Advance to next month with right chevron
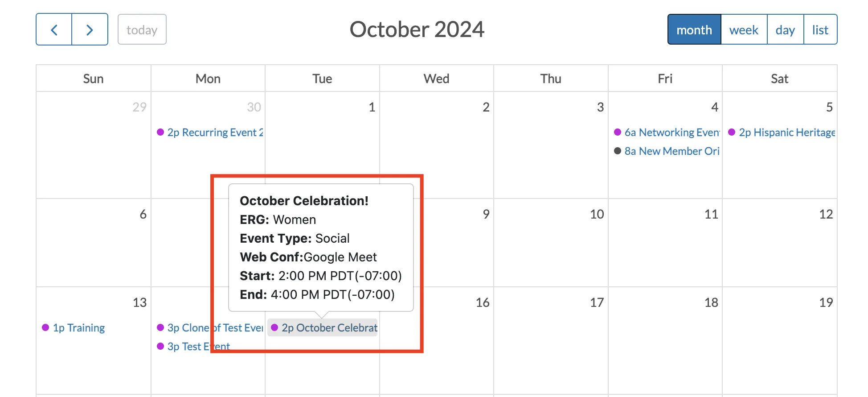868x397 pixels. point(90,29)
